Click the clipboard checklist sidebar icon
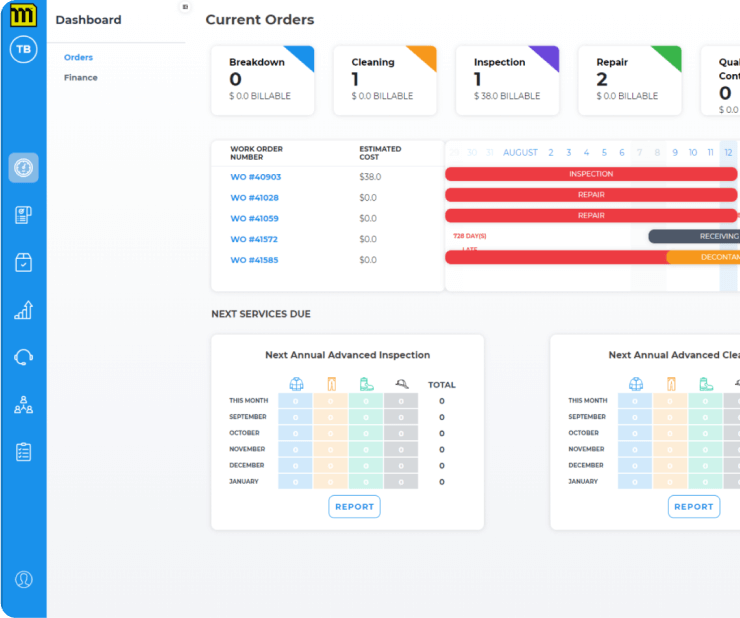Image resolution: width=740 pixels, height=618 pixels. point(23,452)
